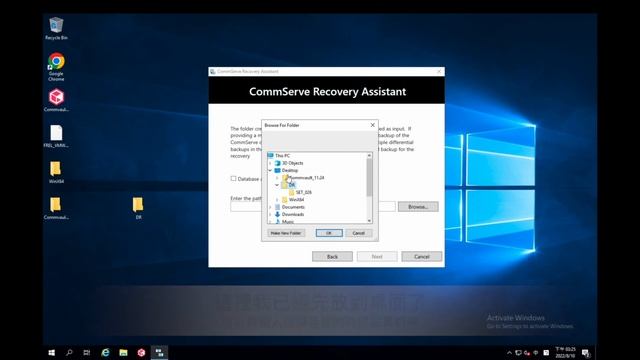Click Back button in Recovery Assistant
The image size is (640, 360).
(x=332, y=256)
